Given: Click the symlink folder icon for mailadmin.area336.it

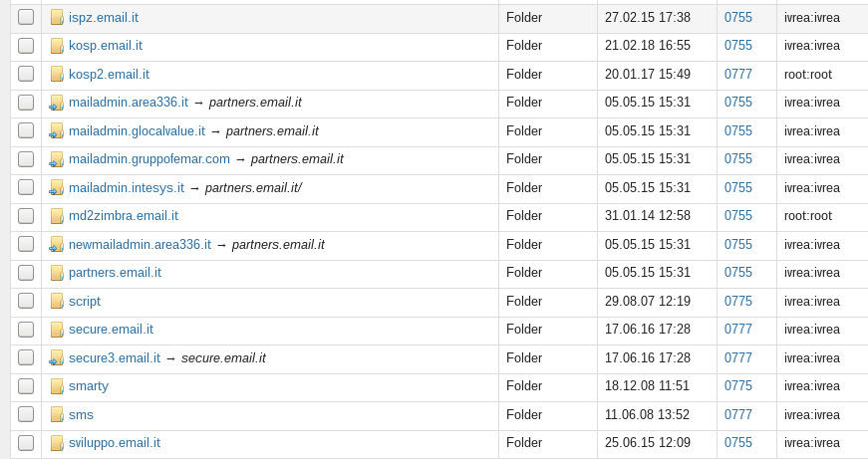Looking at the screenshot, I should pyautogui.click(x=57, y=103).
